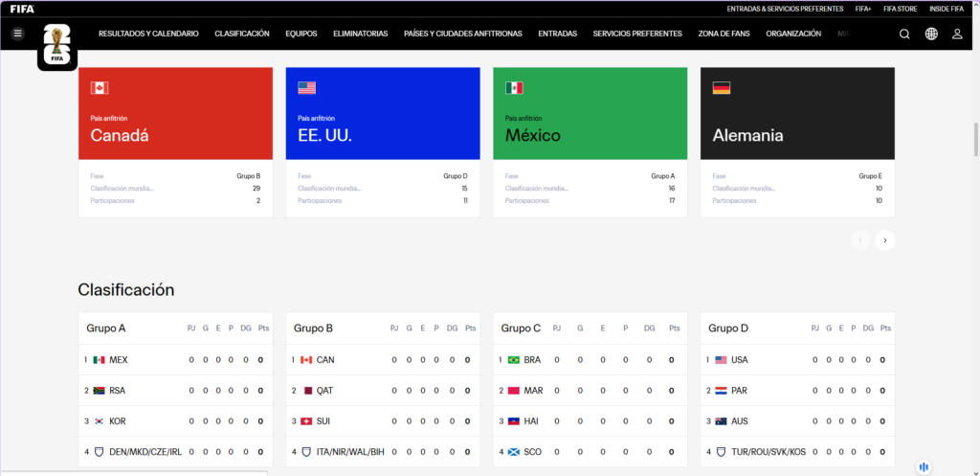Click the FIFA logo in top bar
The height and width of the screenshot is (476, 980).
[22, 9]
